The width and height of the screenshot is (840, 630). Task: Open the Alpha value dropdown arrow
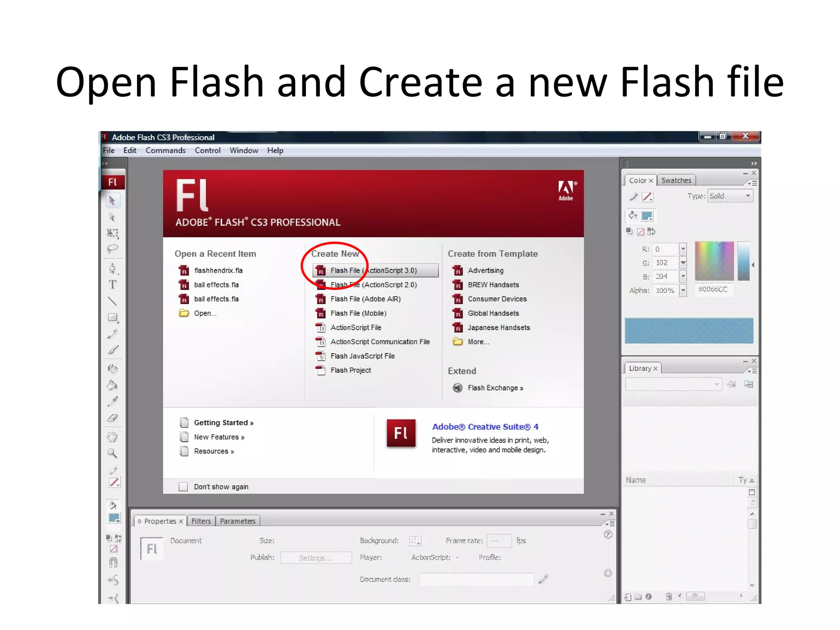pyautogui.click(x=683, y=290)
